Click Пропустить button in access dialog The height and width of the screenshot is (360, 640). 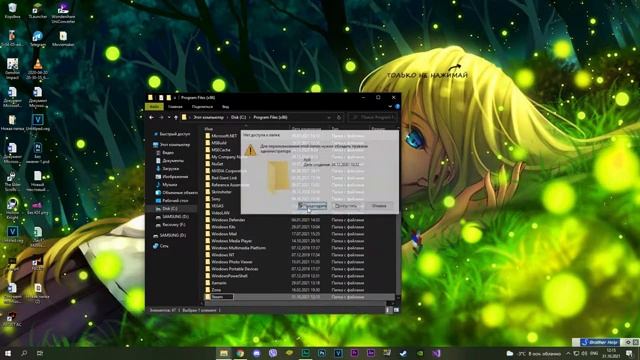346,206
